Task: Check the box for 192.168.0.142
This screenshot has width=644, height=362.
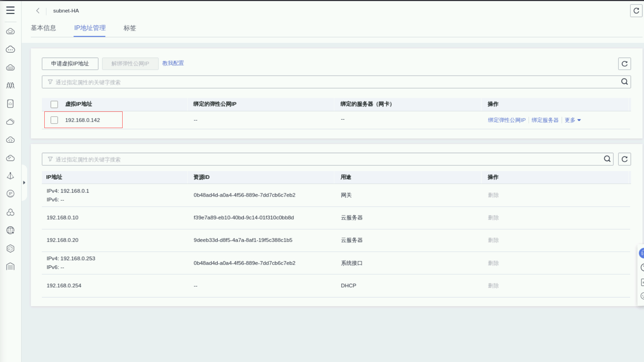Action: coord(54,120)
